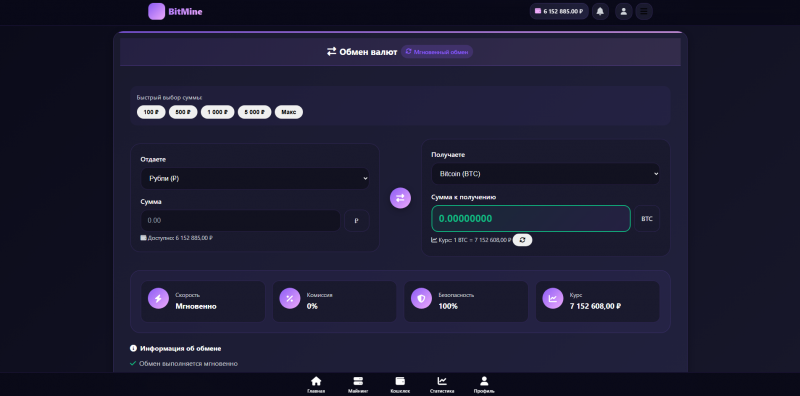
Task: Open Кошелек in bottom navigation
Action: click(400, 384)
